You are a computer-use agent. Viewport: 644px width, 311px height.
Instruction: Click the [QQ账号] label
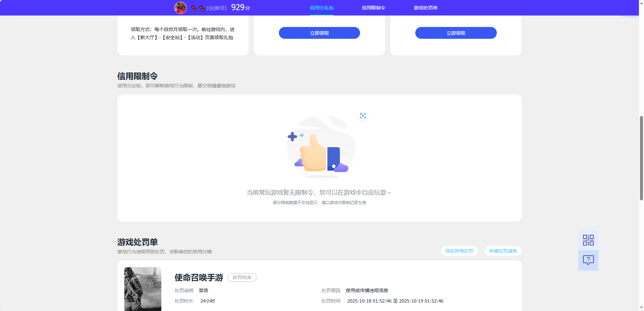[x=217, y=8]
